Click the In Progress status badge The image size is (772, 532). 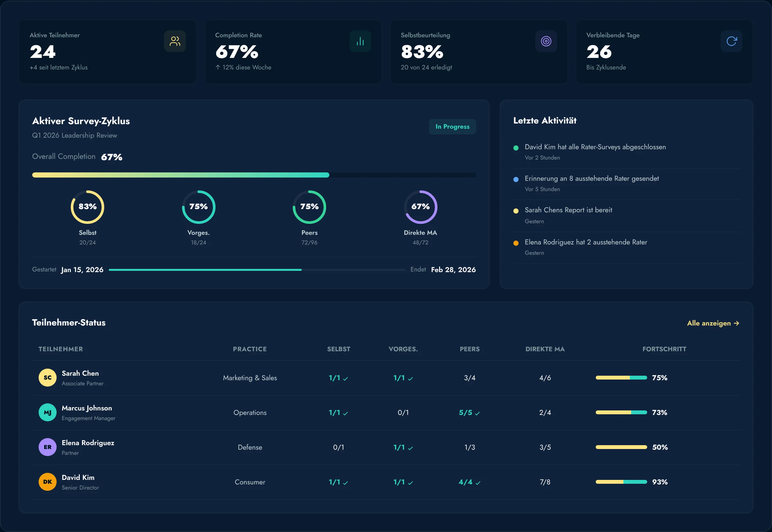pos(452,127)
